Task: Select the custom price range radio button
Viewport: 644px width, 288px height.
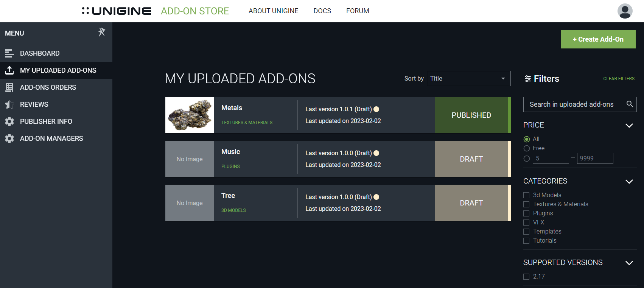Action: click(x=526, y=159)
